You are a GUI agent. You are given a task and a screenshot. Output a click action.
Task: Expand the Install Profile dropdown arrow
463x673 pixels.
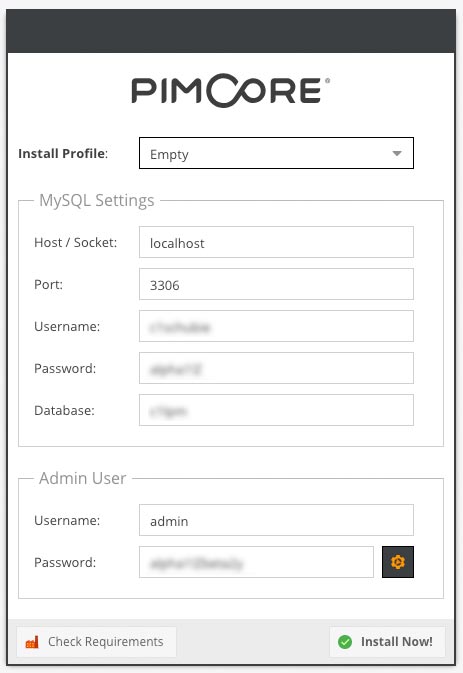[397, 153]
